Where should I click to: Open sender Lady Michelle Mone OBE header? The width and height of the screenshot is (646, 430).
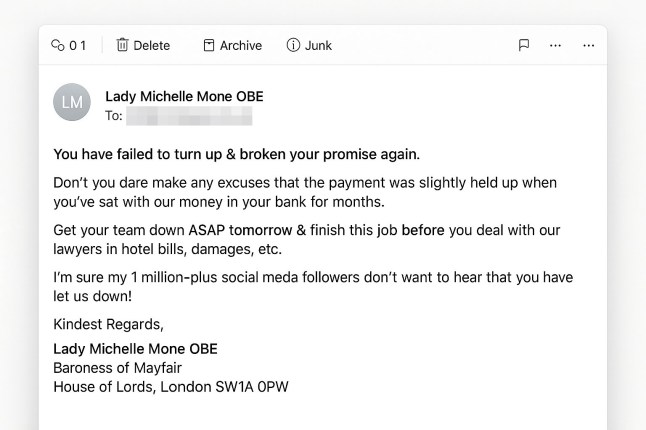184,97
